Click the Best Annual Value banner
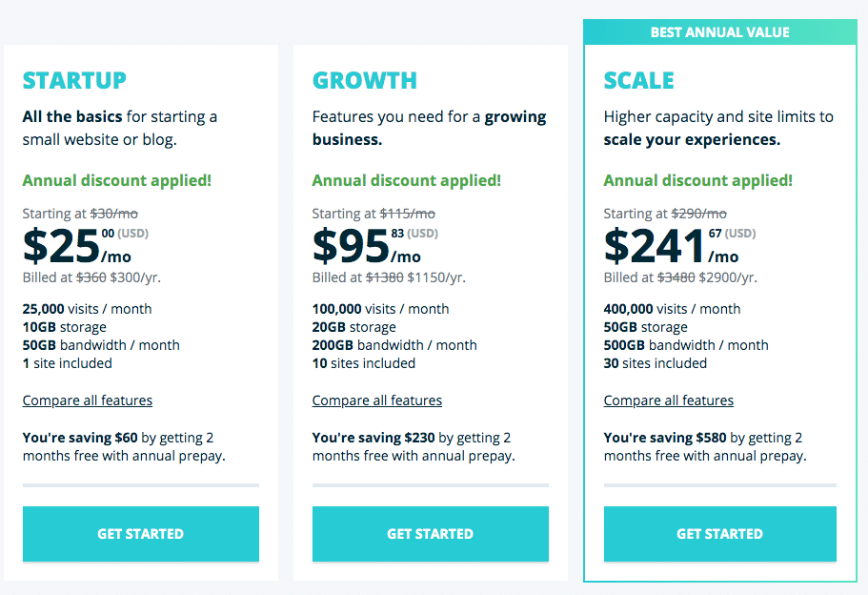The height and width of the screenshot is (595, 868). tap(719, 32)
